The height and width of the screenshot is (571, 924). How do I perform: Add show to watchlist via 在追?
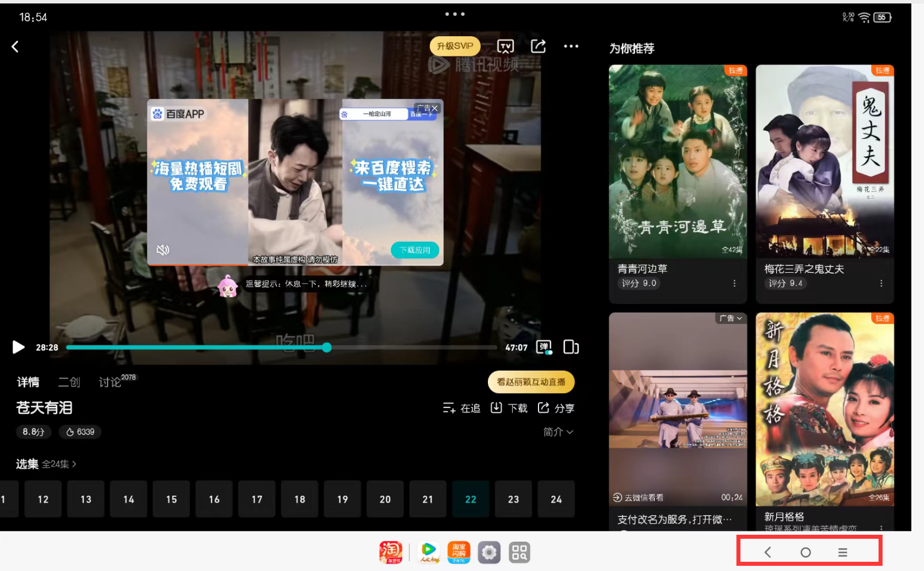tap(461, 408)
